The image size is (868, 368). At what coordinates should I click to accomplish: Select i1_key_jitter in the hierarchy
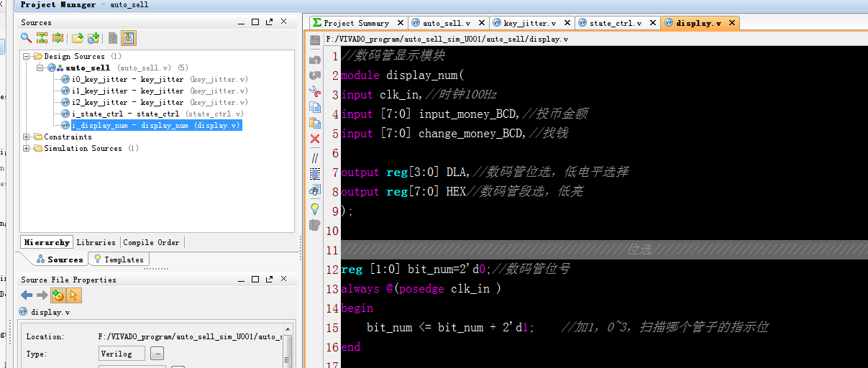(x=155, y=91)
